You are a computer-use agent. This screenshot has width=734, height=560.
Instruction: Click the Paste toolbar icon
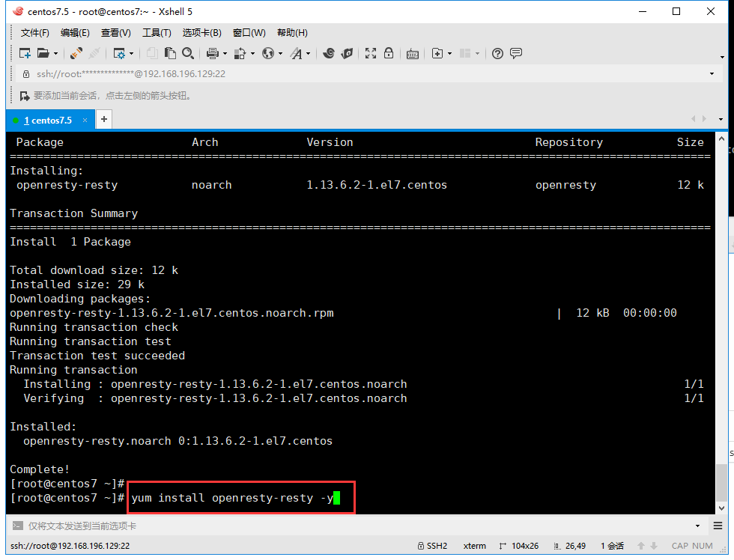[x=169, y=53]
